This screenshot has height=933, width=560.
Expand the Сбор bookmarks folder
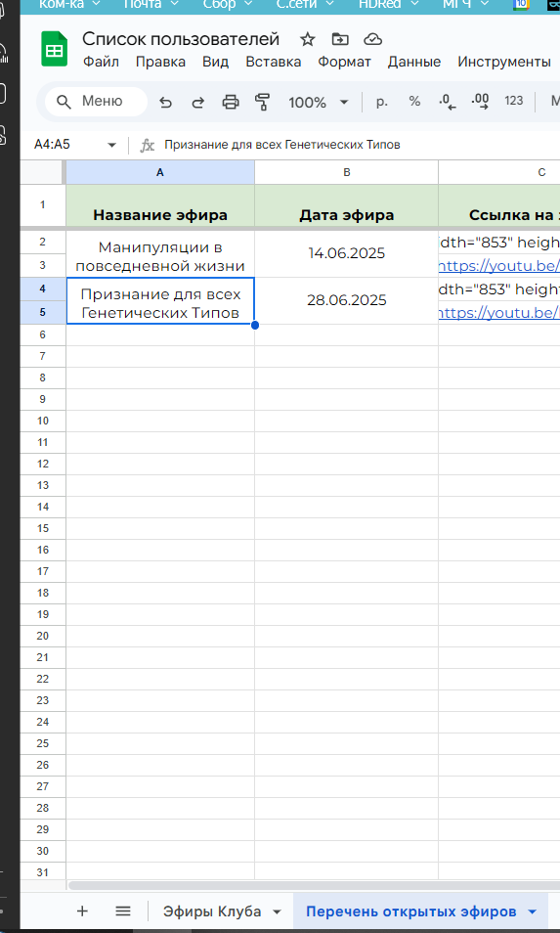point(227,5)
